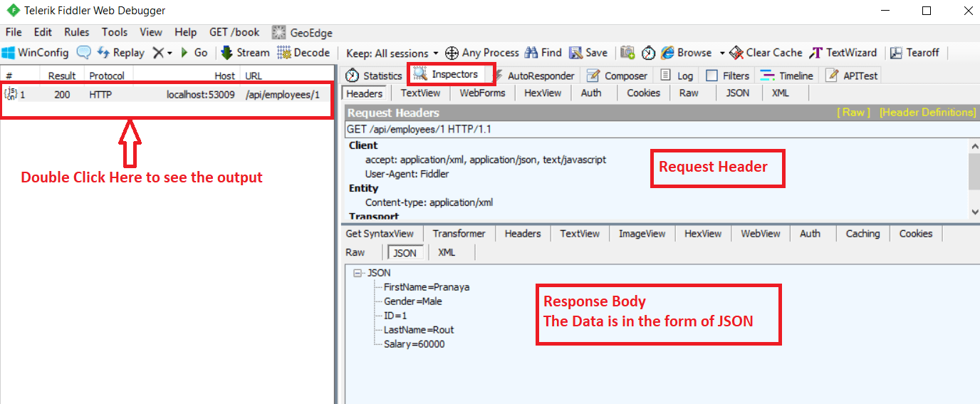Click the comment speech bubble icon
980x404 pixels.
point(84,53)
